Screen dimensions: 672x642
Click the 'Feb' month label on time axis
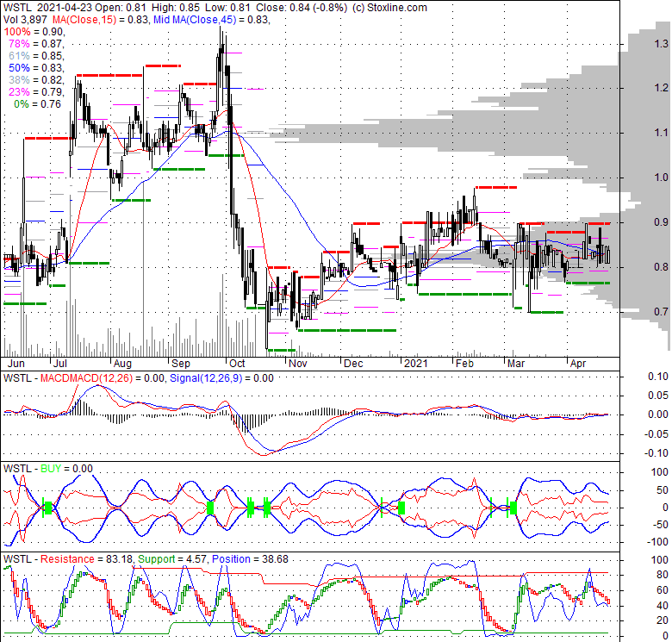click(x=464, y=364)
